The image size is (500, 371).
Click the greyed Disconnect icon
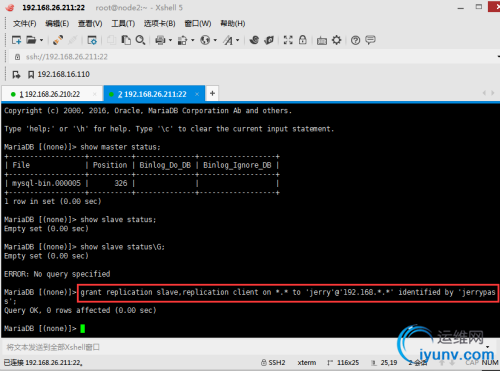(x=72, y=40)
